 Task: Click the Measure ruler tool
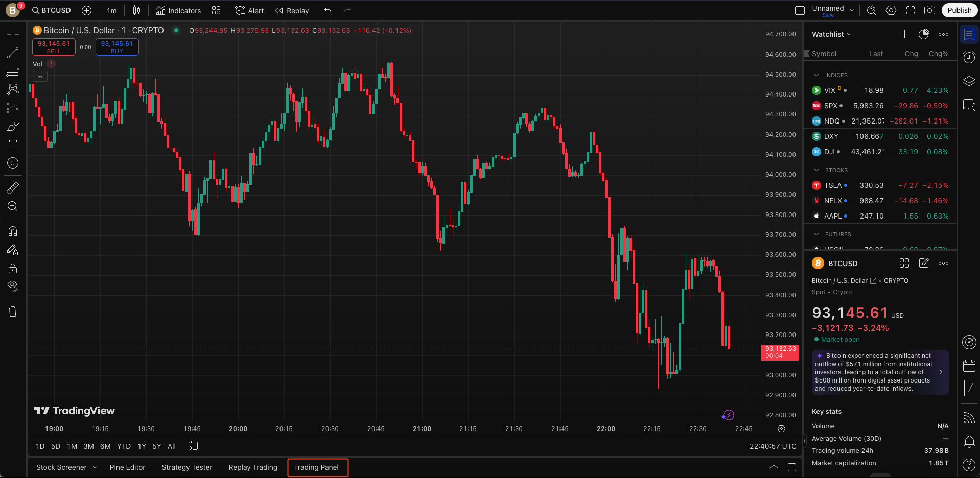13,188
